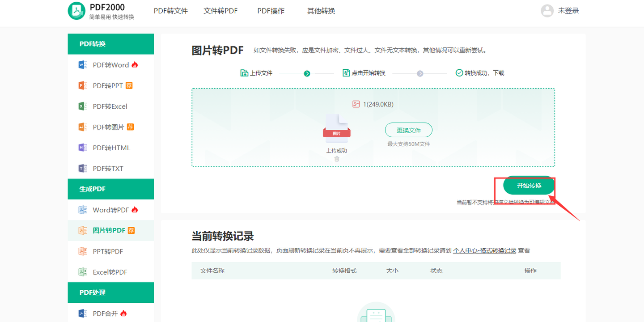Open the 其他转换 top menu
Viewport: 644px width, 322px height.
[321, 11]
